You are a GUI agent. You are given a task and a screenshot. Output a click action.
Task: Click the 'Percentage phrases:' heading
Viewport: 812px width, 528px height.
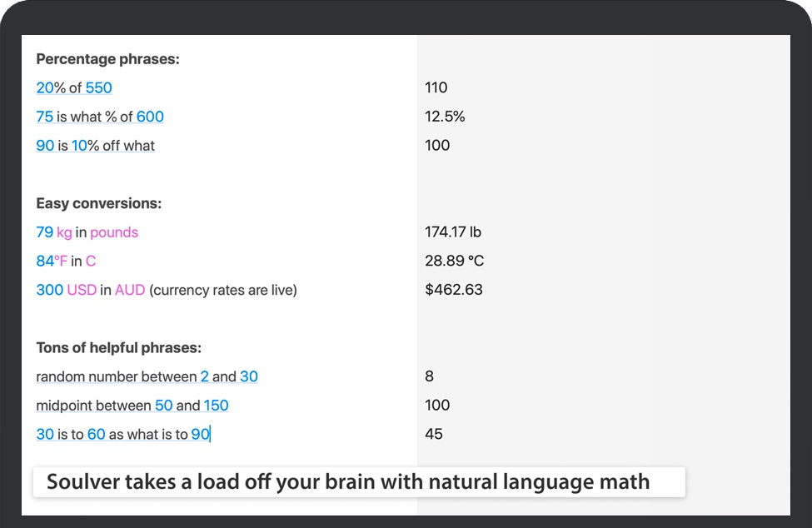point(108,59)
